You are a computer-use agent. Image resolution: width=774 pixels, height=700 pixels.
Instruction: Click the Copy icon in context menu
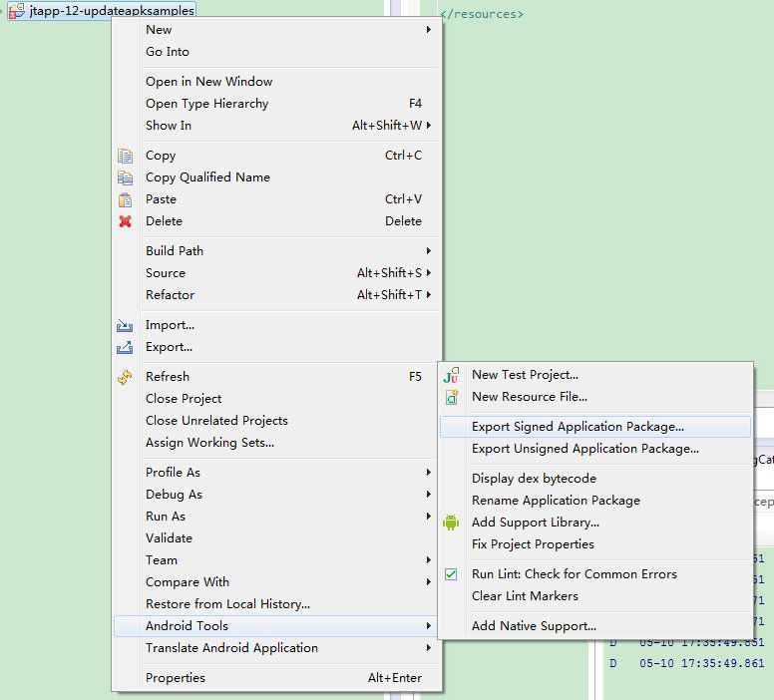[x=125, y=156]
